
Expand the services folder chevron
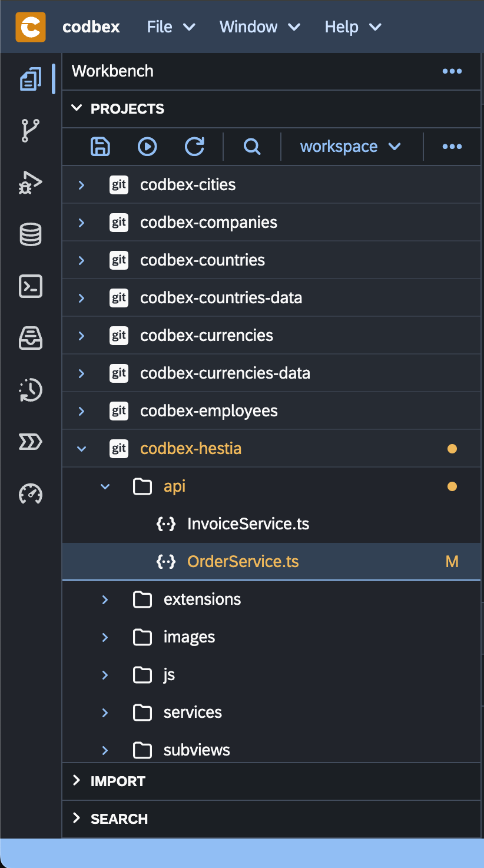(x=105, y=713)
